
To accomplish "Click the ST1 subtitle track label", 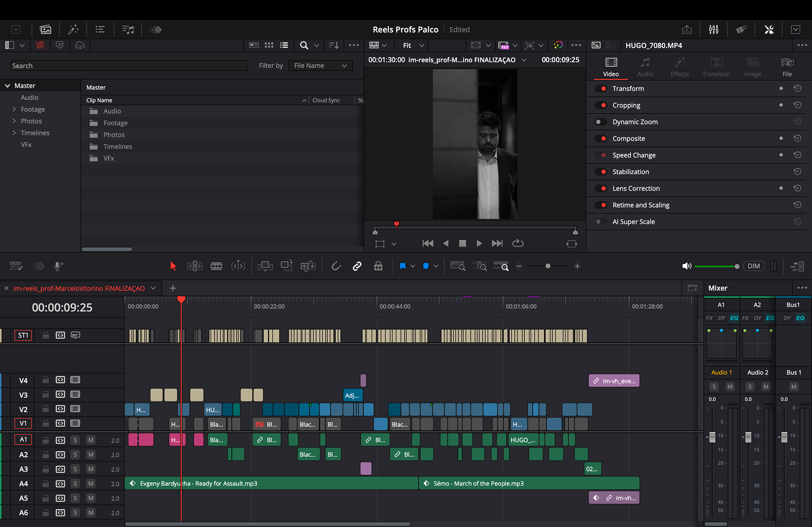I will [x=23, y=335].
